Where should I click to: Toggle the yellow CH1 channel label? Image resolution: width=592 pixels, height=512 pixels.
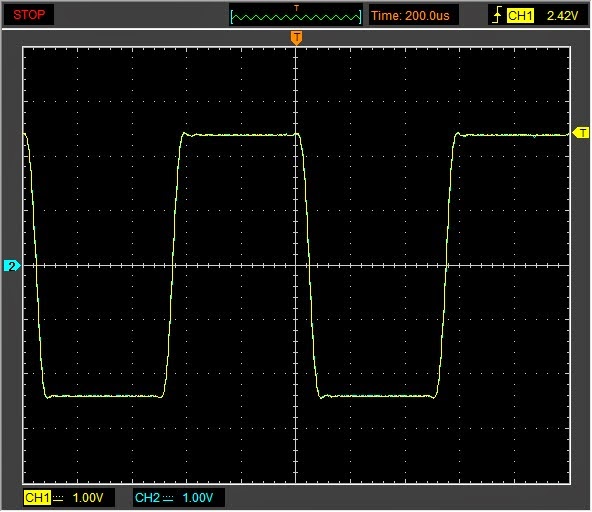[37, 498]
